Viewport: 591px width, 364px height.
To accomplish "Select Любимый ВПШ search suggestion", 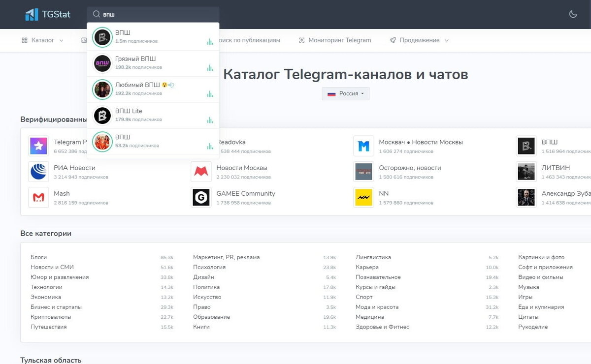I will click(153, 90).
